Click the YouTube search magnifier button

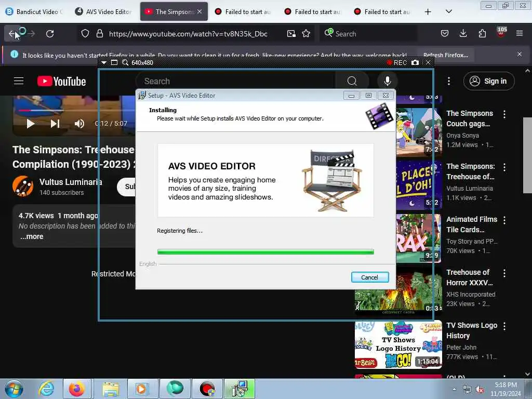coord(352,81)
